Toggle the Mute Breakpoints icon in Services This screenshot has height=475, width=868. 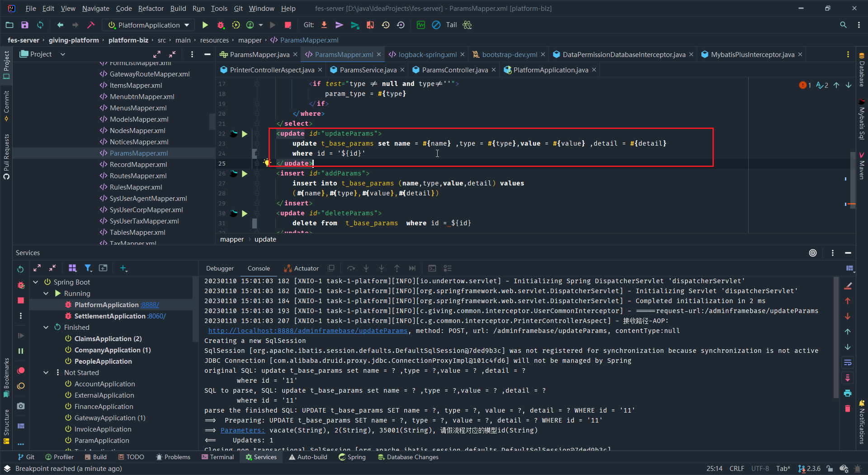click(x=21, y=386)
